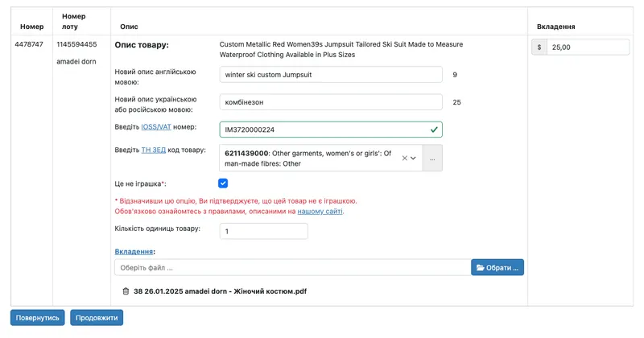The height and width of the screenshot is (338, 644).
Task: Click the Обрати file chooser button
Action: click(x=497, y=267)
